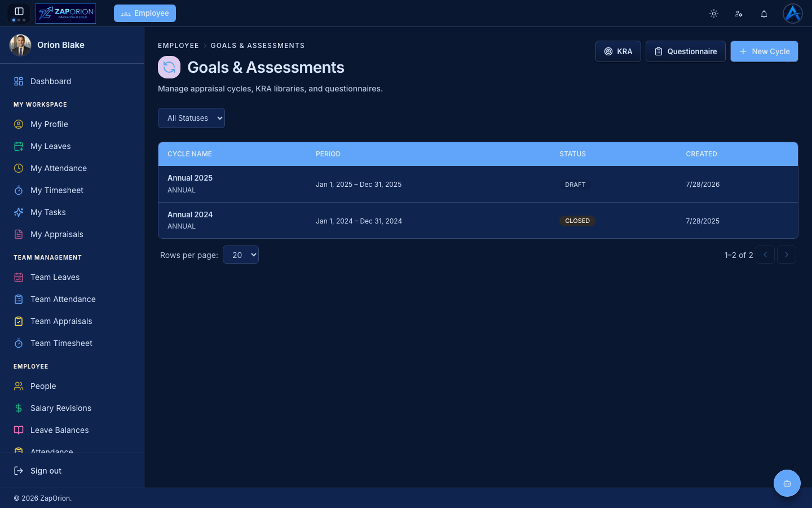This screenshot has height=508, width=812.
Task: Click the ZapOrion logo
Action: (65, 13)
